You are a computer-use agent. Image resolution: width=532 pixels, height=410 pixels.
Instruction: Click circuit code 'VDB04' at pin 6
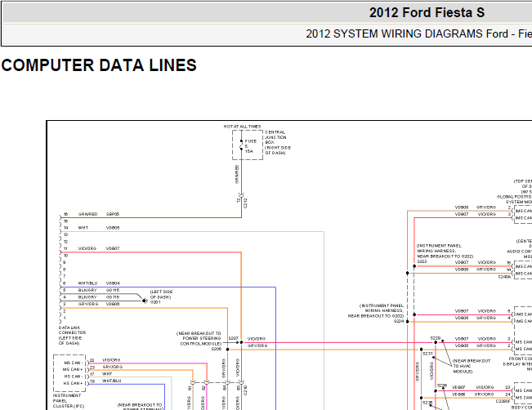coord(113,283)
